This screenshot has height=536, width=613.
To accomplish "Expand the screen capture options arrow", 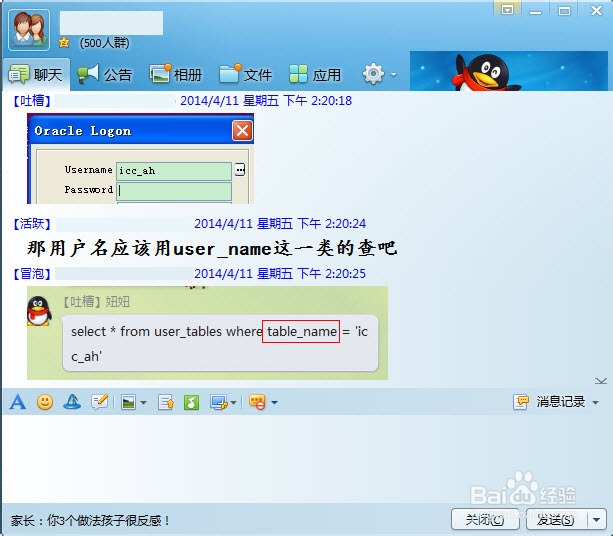I will click(x=233, y=402).
